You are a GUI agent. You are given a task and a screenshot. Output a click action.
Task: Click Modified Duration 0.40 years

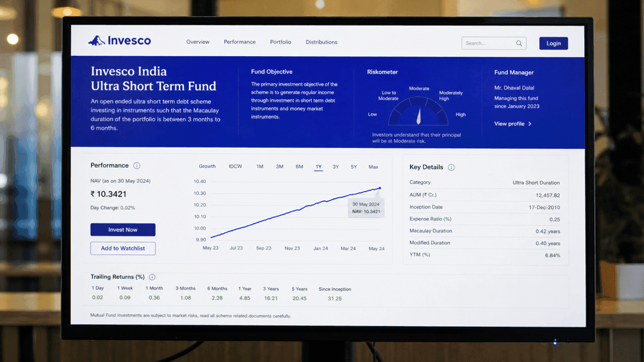[548, 243]
